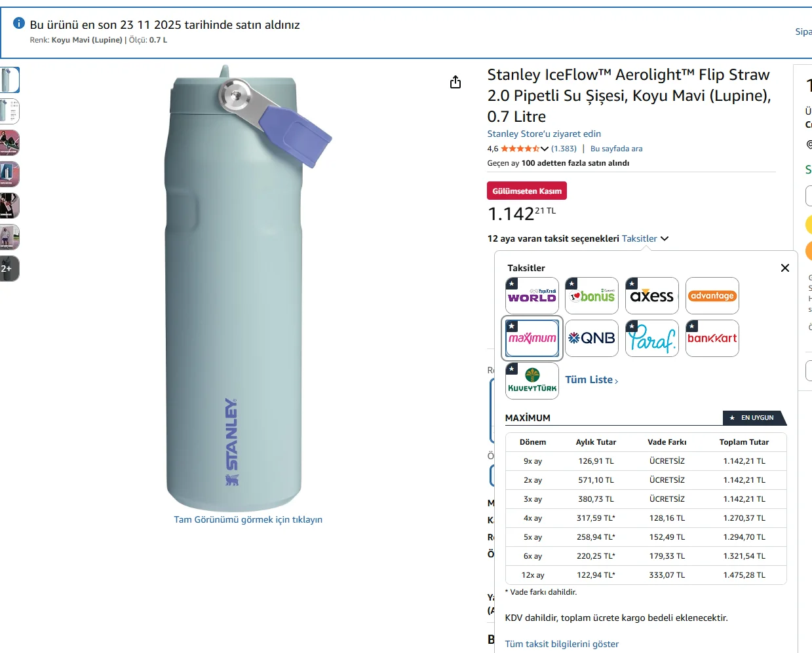Choose the Bankkart card option

(712, 338)
